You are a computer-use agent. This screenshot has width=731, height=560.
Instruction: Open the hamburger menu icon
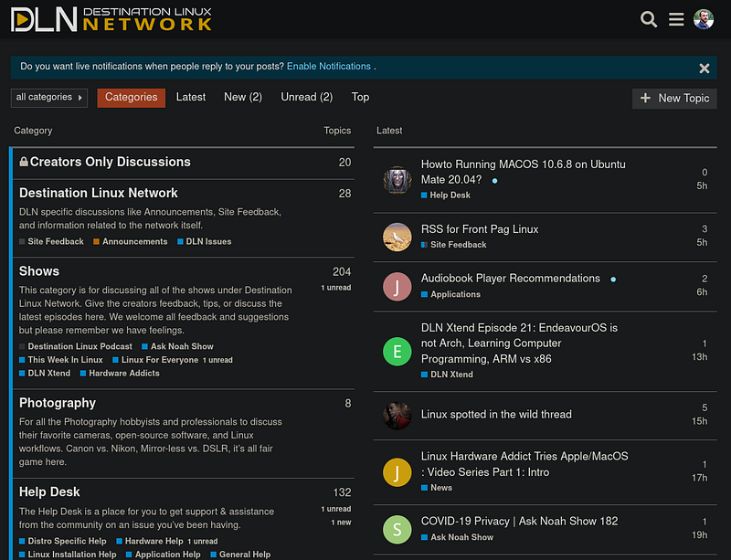point(676,19)
